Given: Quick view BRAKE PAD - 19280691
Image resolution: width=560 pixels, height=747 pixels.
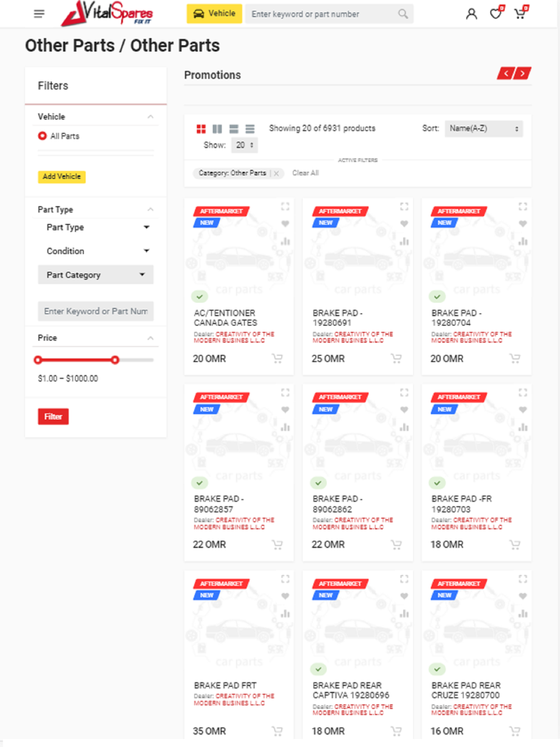Looking at the screenshot, I should coord(404,207).
